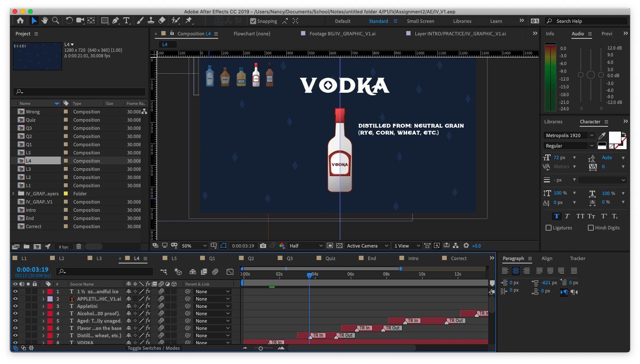Check the Ligatures option in Character panel
This screenshot has height=364, width=640.
pos(548,228)
